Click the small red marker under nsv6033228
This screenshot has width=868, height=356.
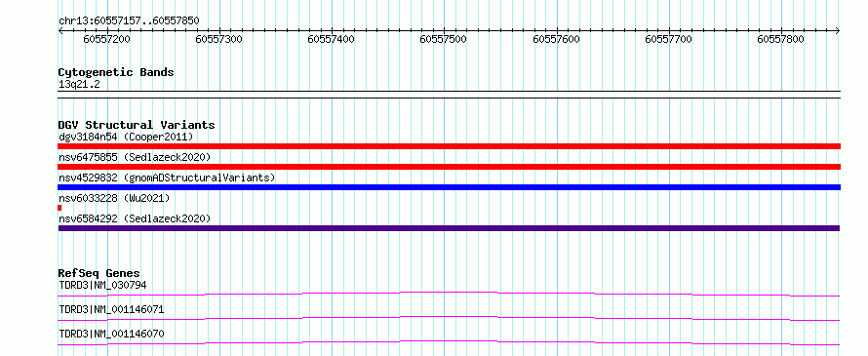(x=59, y=208)
